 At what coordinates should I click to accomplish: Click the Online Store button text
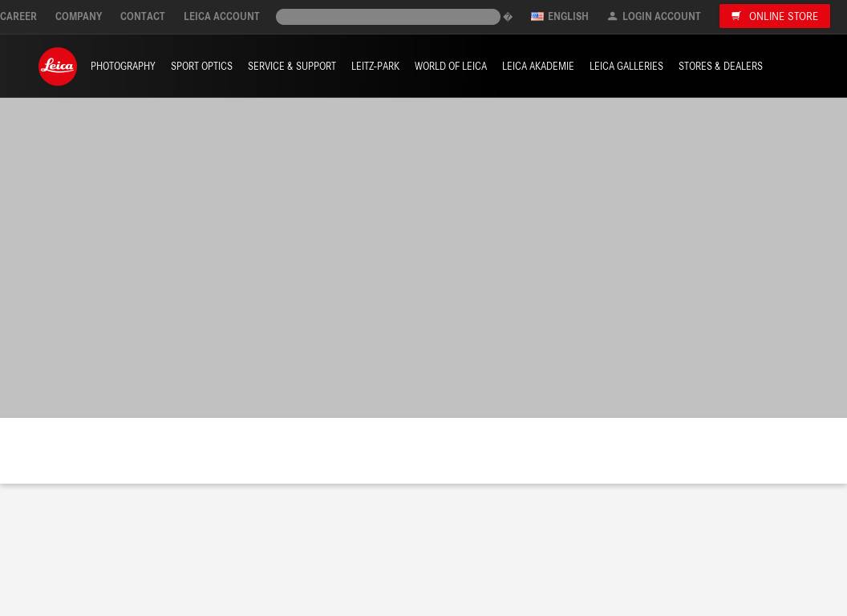783,16
